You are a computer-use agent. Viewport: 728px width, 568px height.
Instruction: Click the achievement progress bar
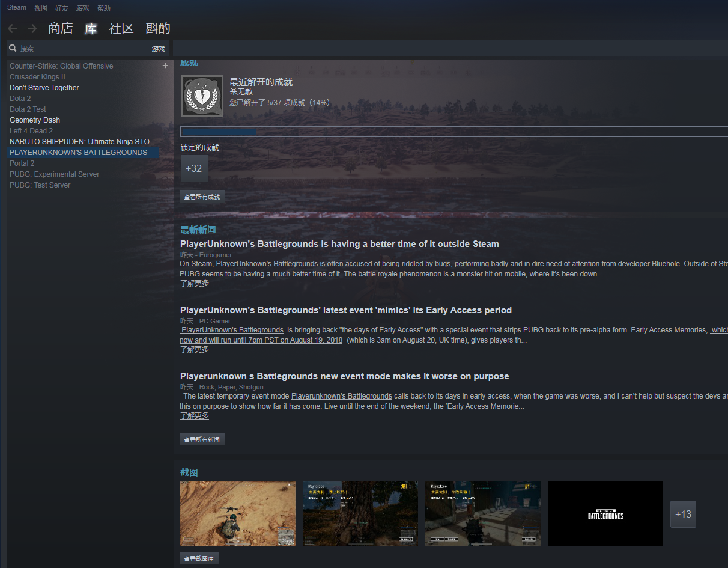(454, 132)
